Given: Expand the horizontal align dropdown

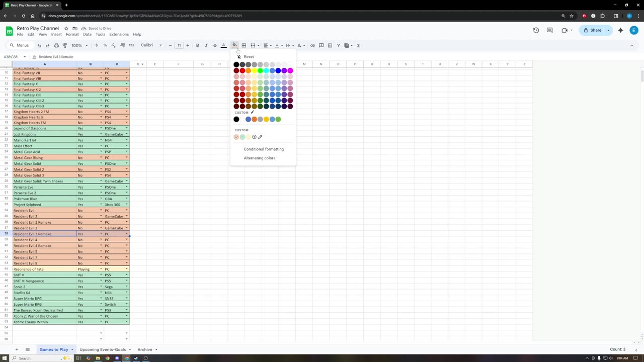Looking at the screenshot, I should coord(271,45).
